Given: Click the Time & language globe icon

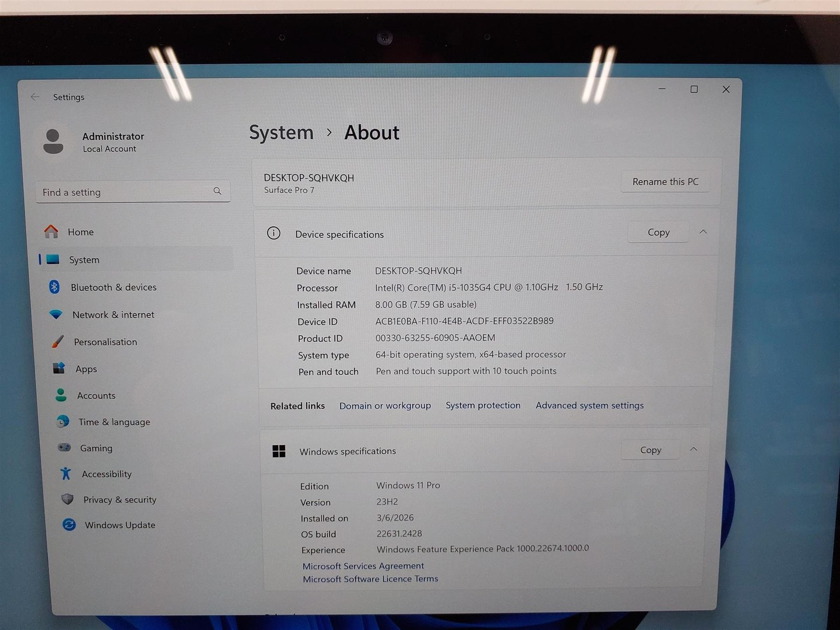Looking at the screenshot, I should (x=63, y=421).
